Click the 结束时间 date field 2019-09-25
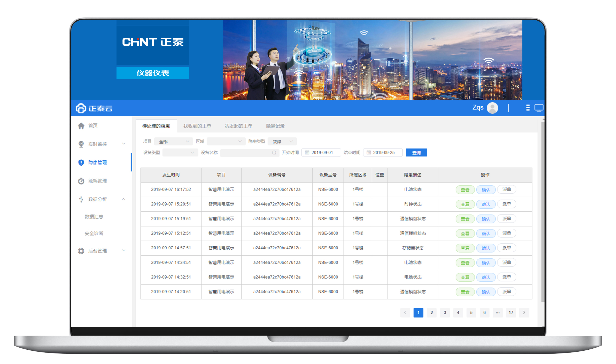 pos(383,152)
